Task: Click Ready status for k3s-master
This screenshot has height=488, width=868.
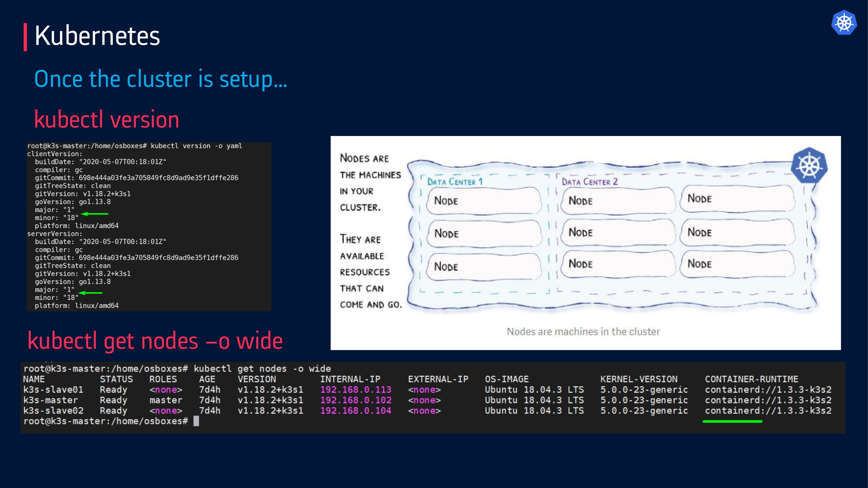Action: point(114,400)
